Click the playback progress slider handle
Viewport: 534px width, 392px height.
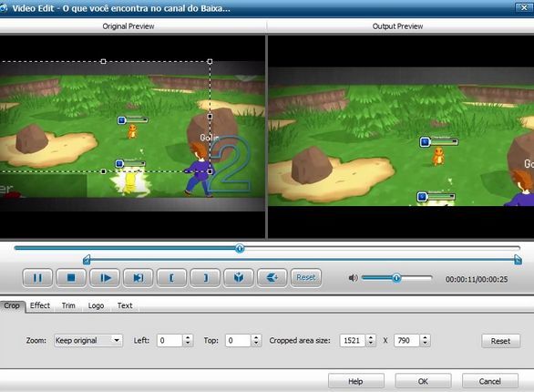pyautogui.click(x=240, y=249)
